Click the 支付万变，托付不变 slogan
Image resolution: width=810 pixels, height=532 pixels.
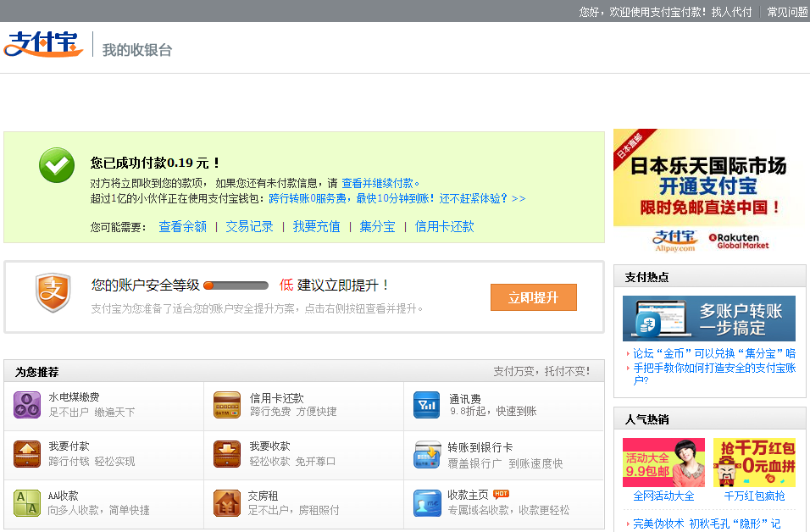point(541,371)
